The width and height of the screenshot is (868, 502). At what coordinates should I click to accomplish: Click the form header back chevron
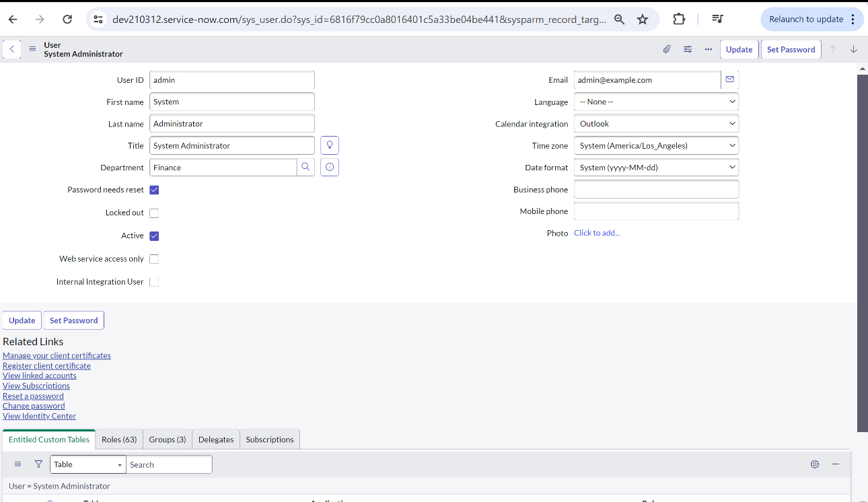[12, 49]
